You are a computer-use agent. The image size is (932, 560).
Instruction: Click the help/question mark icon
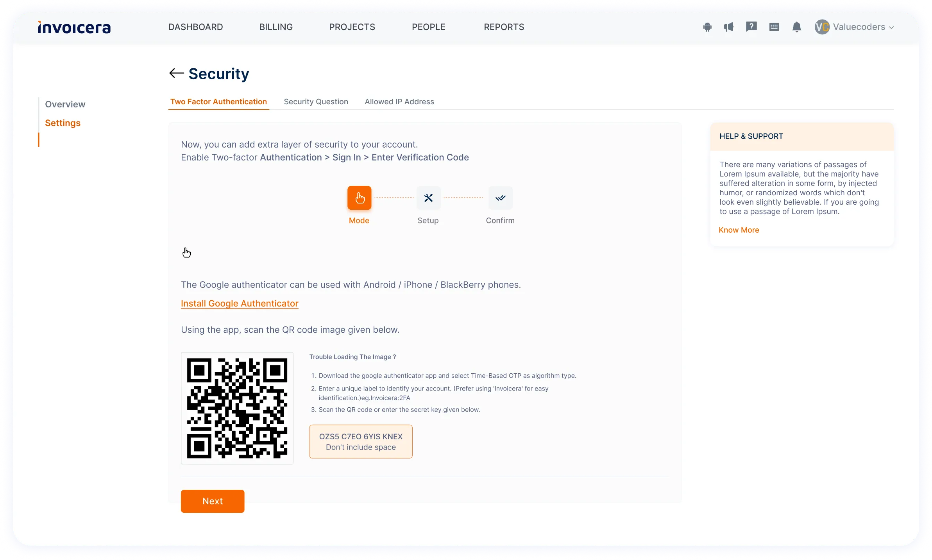(751, 27)
